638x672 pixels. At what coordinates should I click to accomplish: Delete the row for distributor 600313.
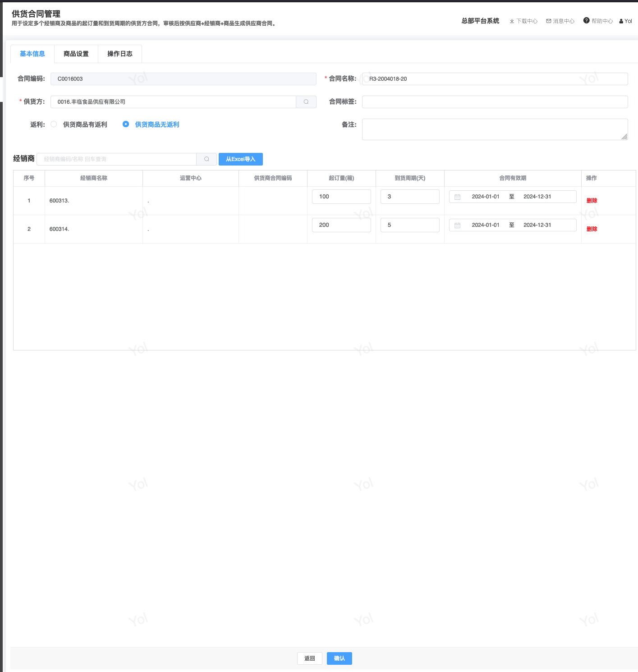click(592, 201)
